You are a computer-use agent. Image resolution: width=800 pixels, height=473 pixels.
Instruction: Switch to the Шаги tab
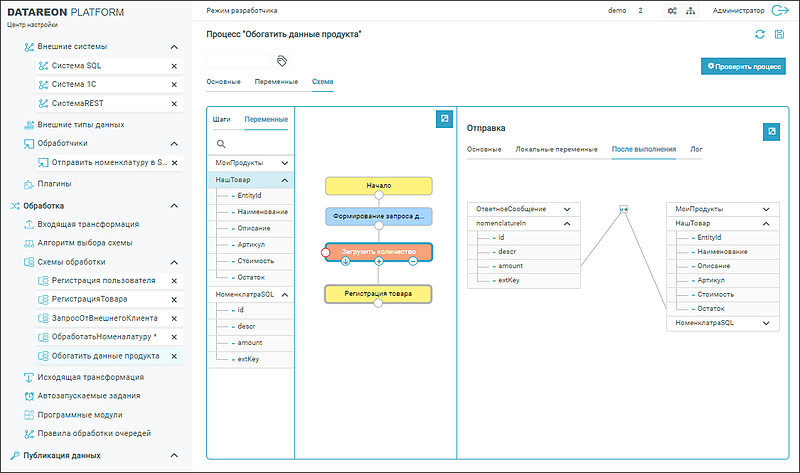coord(221,119)
